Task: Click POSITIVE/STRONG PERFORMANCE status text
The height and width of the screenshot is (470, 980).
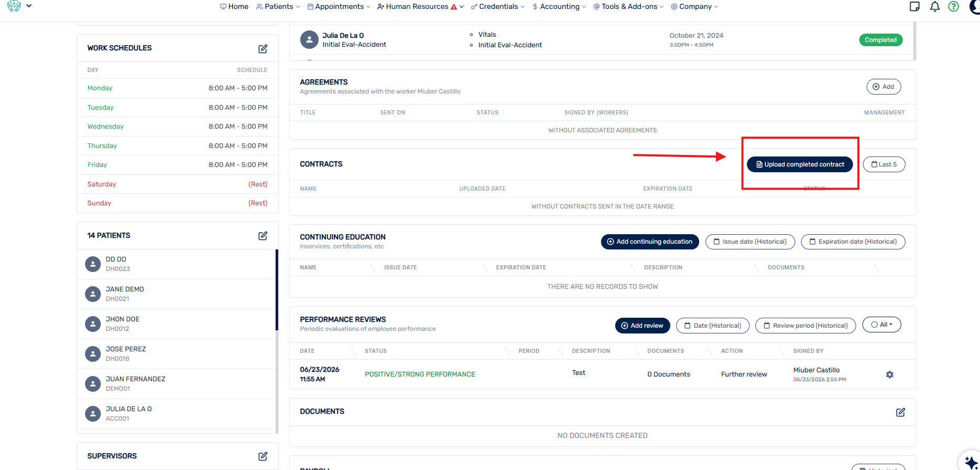Action: point(420,374)
